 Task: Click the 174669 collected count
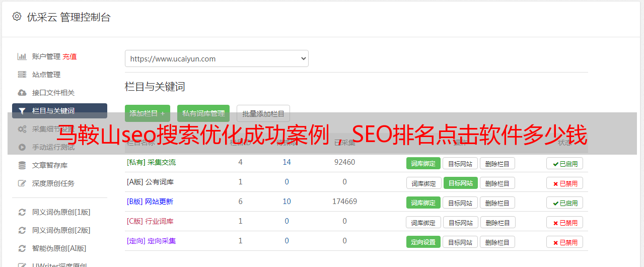click(344, 202)
